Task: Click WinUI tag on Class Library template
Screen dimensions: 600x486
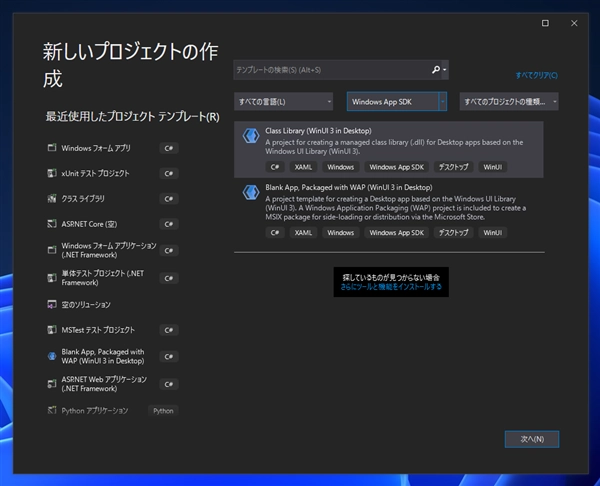Action: (x=492, y=167)
